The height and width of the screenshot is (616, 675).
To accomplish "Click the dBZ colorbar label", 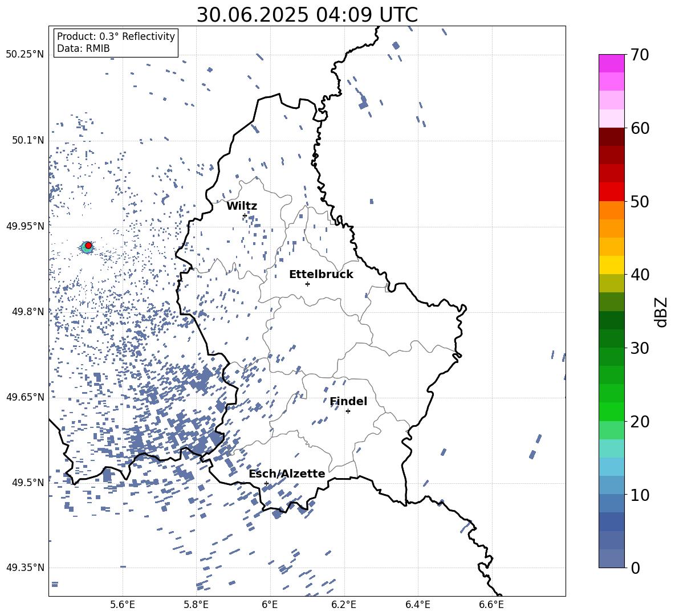I will (660, 312).
